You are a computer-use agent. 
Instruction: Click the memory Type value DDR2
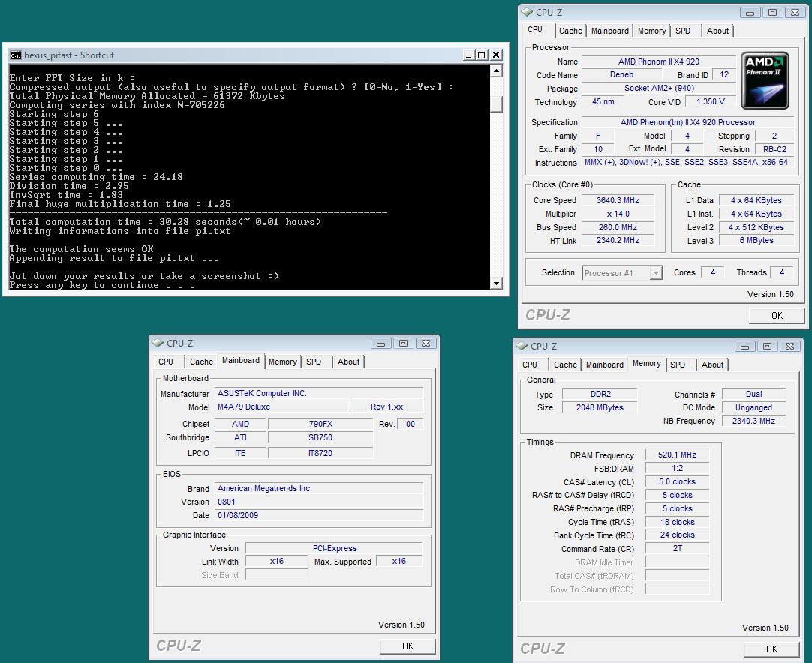(600, 394)
